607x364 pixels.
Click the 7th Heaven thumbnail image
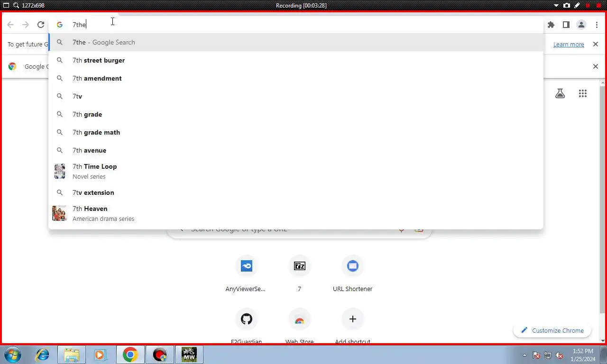click(x=60, y=213)
